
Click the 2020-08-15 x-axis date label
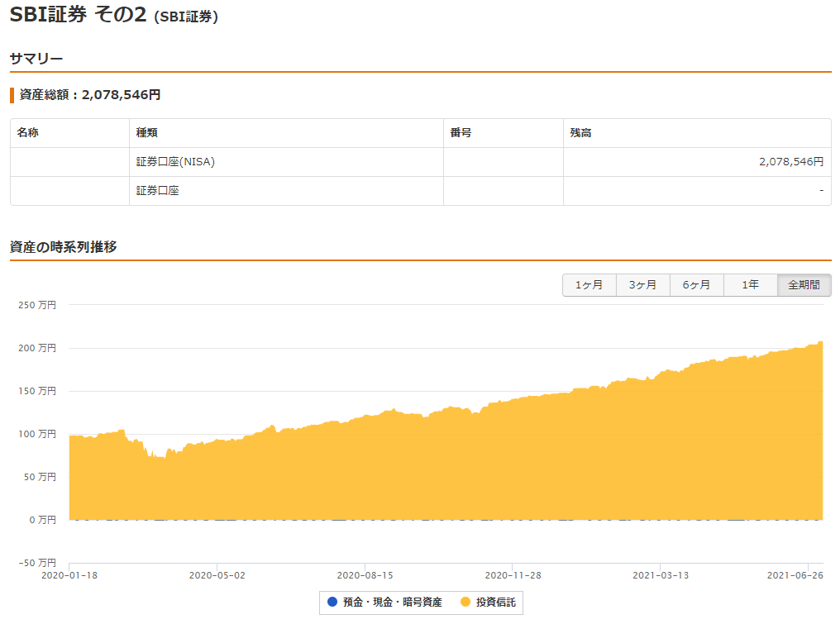tap(365, 575)
